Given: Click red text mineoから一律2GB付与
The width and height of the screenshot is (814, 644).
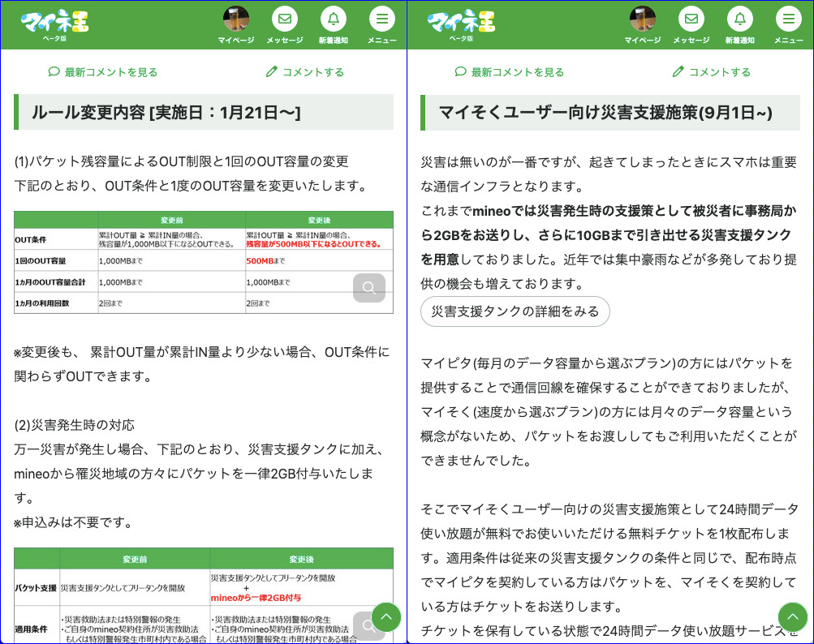Looking at the screenshot, I should [x=256, y=598].
